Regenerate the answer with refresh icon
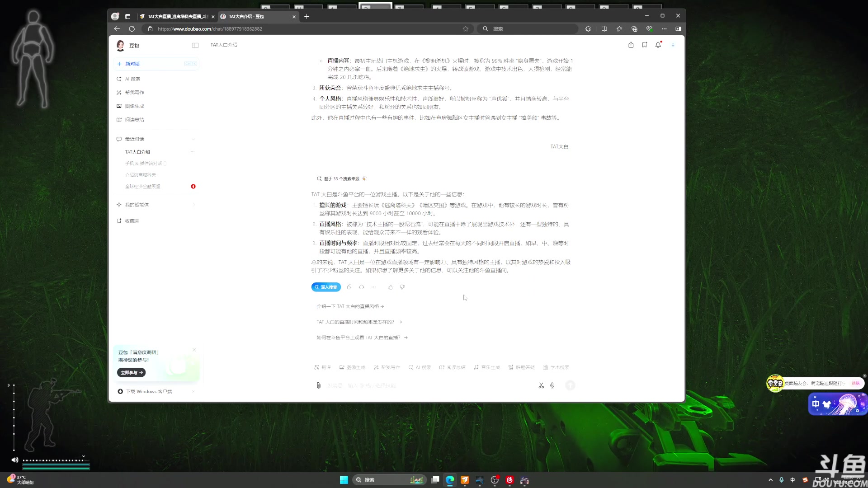This screenshot has height=488, width=868. (x=361, y=287)
